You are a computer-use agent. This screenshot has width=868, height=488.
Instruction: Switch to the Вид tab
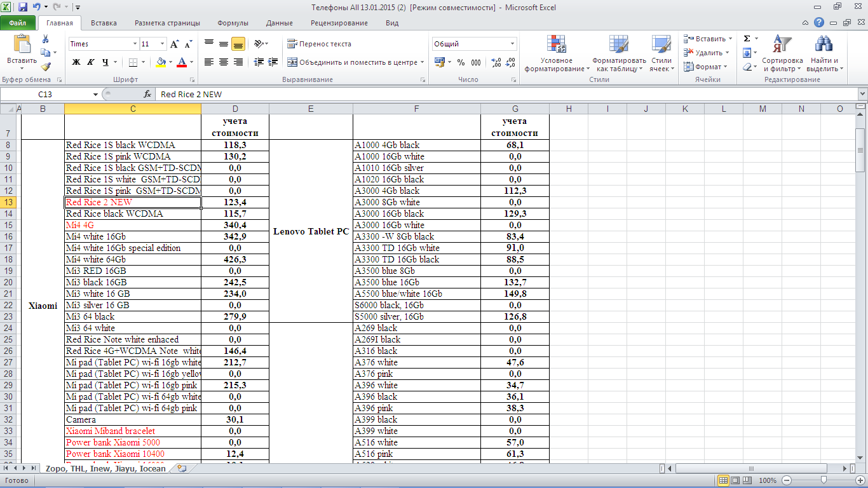pyautogui.click(x=392, y=23)
